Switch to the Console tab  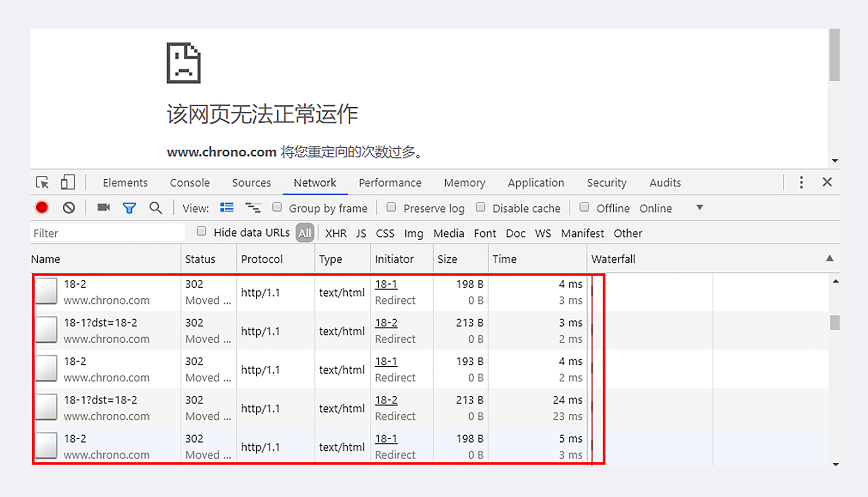[x=189, y=183]
